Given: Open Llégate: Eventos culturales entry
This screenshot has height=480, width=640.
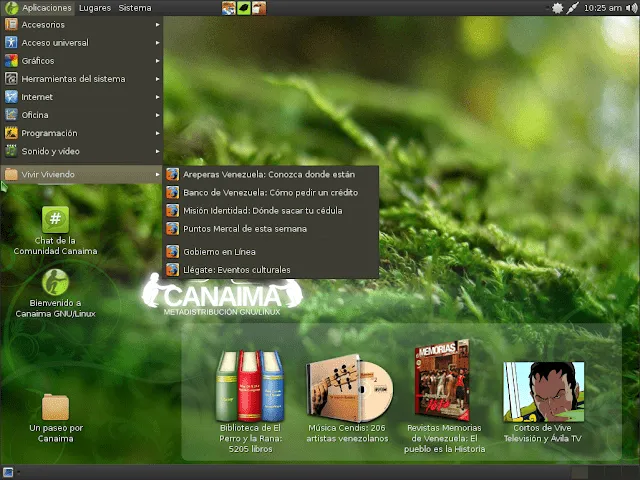Looking at the screenshot, I should coord(271,270).
